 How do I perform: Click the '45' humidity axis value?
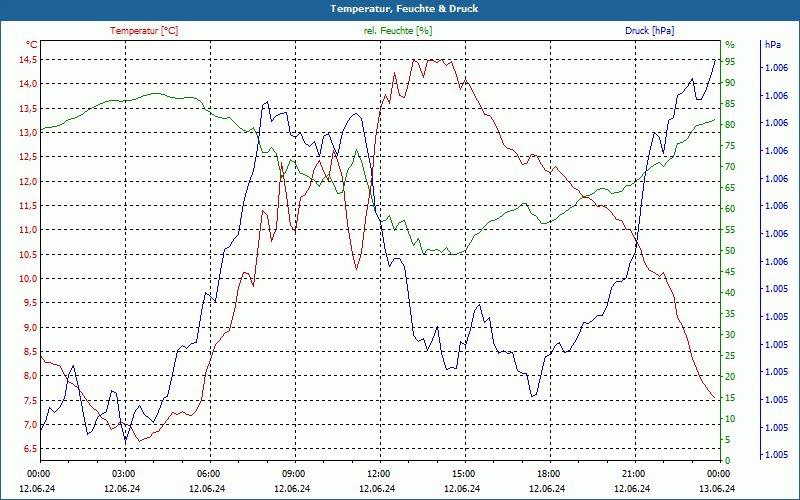(730, 272)
